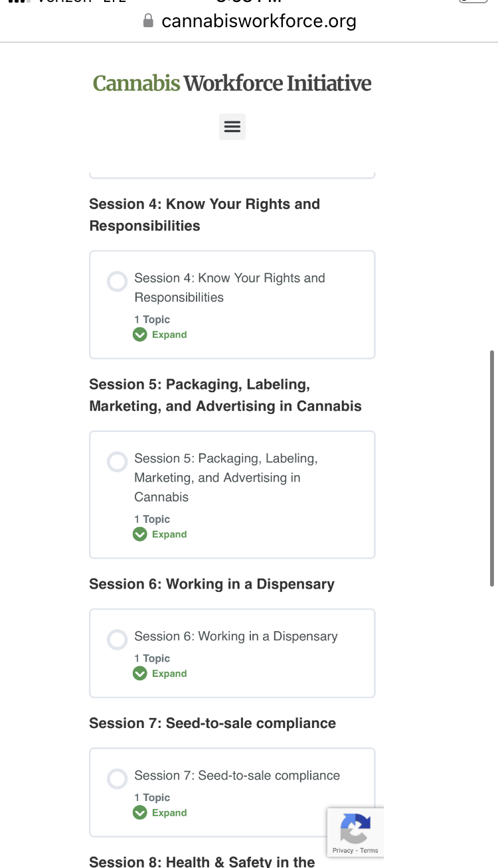The width and height of the screenshot is (498, 868).
Task: Toggle Session 7 completion circle
Action: pyautogui.click(x=118, y=779)
